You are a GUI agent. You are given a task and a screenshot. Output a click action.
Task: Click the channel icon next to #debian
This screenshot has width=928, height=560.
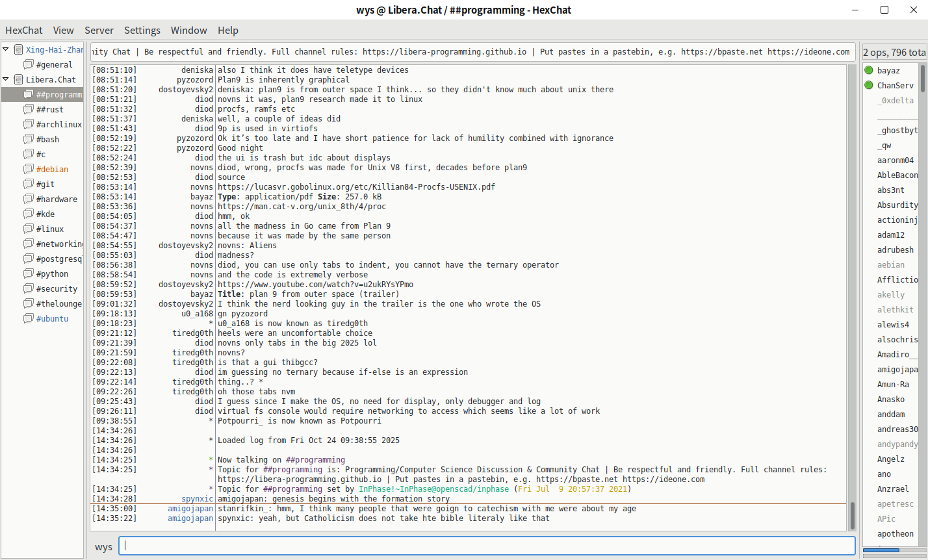point(29,169)
